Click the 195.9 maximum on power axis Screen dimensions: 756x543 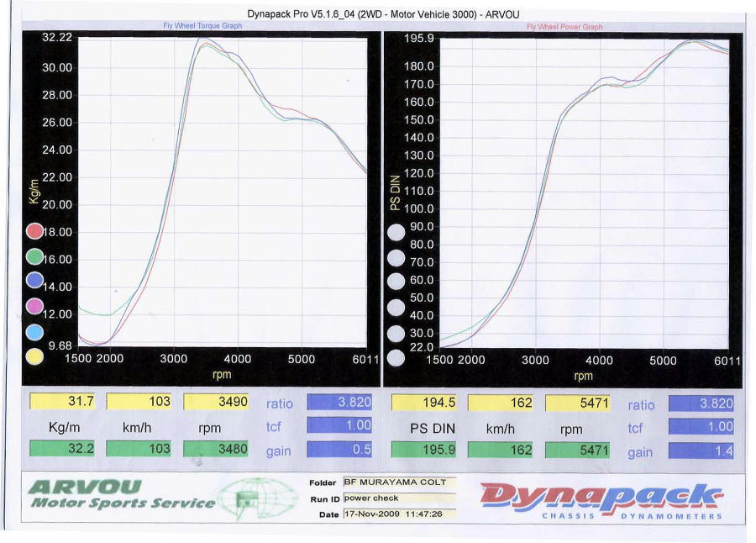(x=418, y=38)
